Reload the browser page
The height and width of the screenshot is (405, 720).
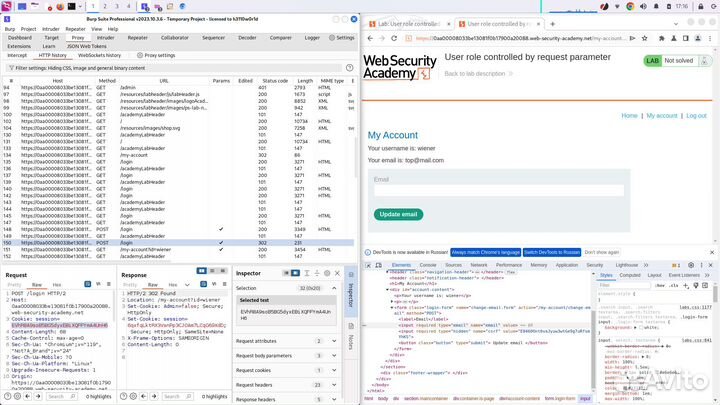394,39
